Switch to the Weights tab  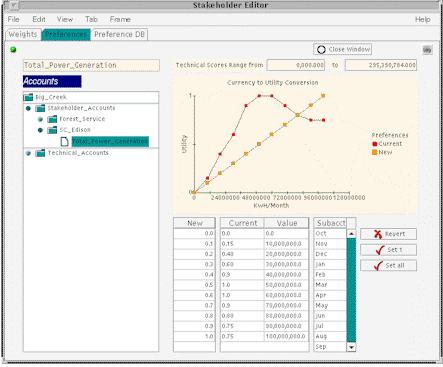(x=23, y=34)
